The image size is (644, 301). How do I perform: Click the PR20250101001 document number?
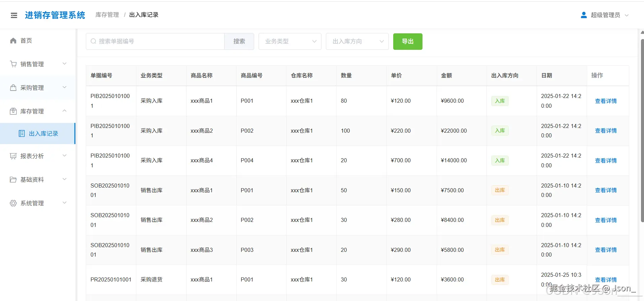click(x=111, y=279)
